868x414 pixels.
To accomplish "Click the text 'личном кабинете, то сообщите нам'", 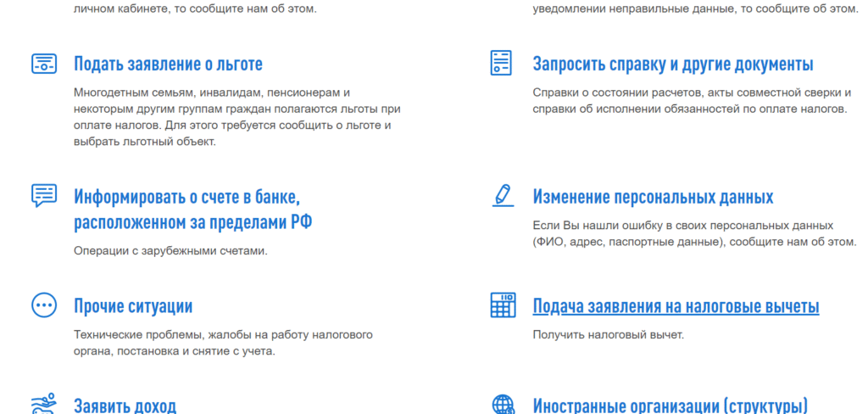I will pos(196,9).
